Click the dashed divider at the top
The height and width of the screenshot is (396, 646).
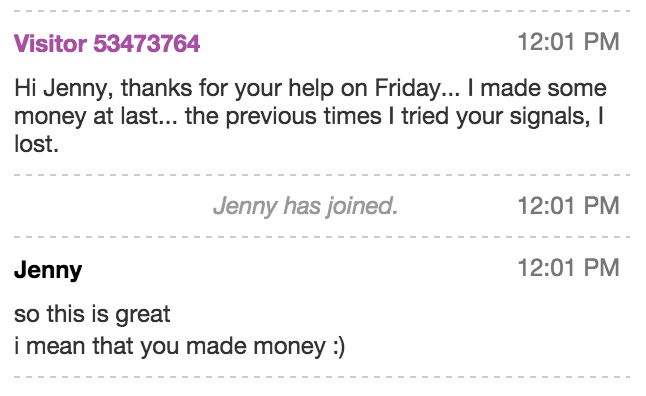pos(322,11)
